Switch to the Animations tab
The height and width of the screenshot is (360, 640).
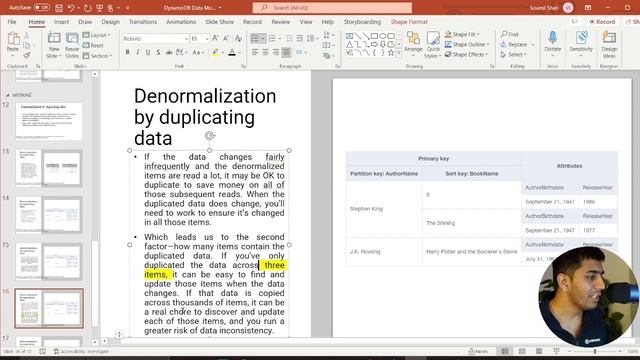tap(181, 22)
